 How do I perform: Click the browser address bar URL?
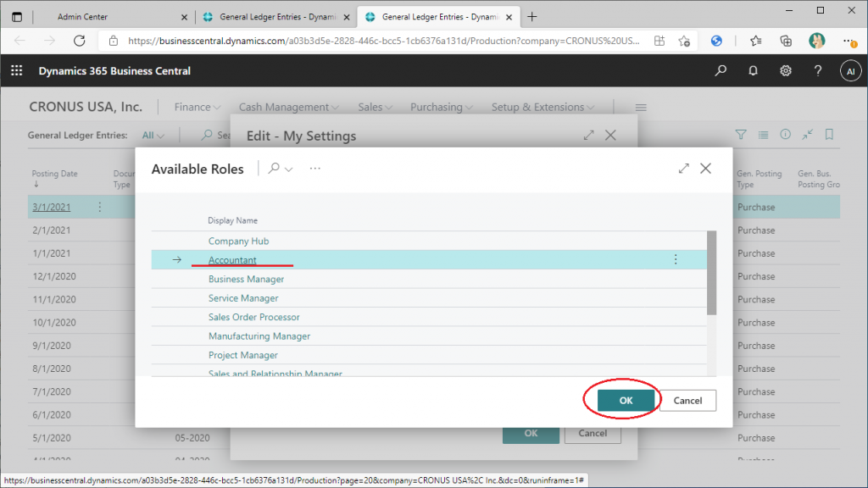point(384,41)
